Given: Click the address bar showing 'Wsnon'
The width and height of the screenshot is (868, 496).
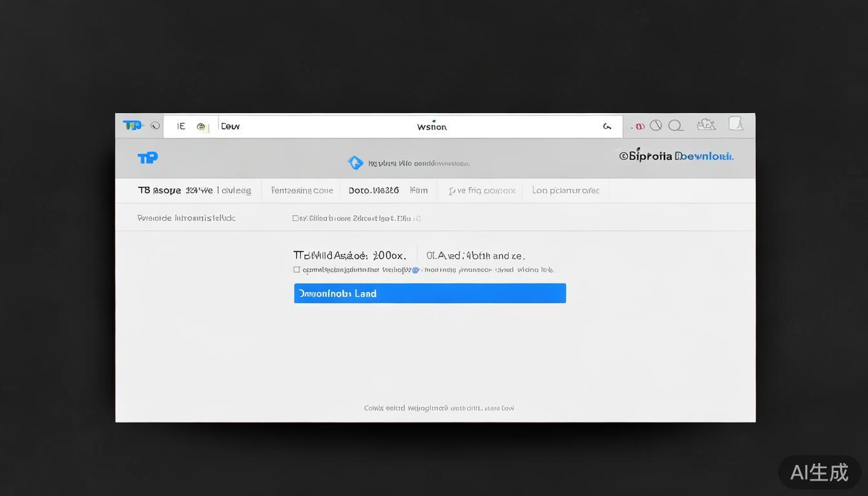Looking at the screenshot, I should tap(431, 127).
